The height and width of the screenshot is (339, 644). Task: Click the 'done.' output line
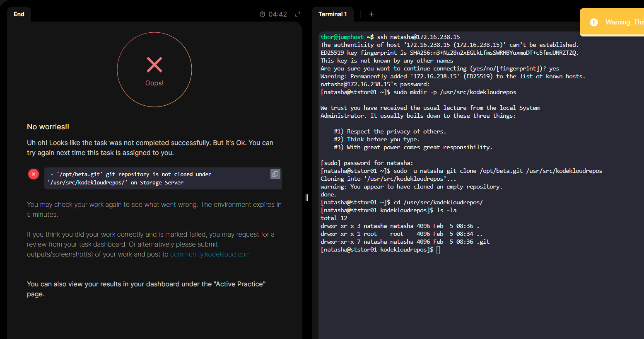(x=329, y=194)
